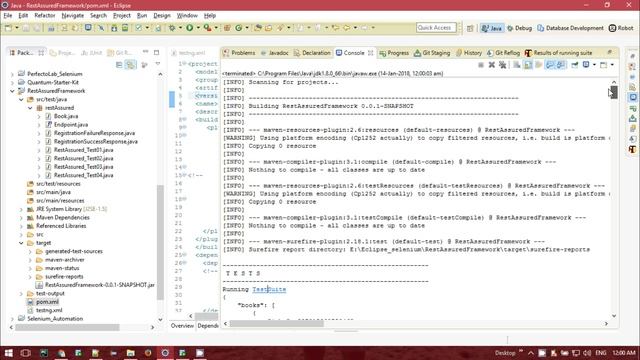Toggle console Scroll Lock
The image size is (640, 360).
point(528,65)
